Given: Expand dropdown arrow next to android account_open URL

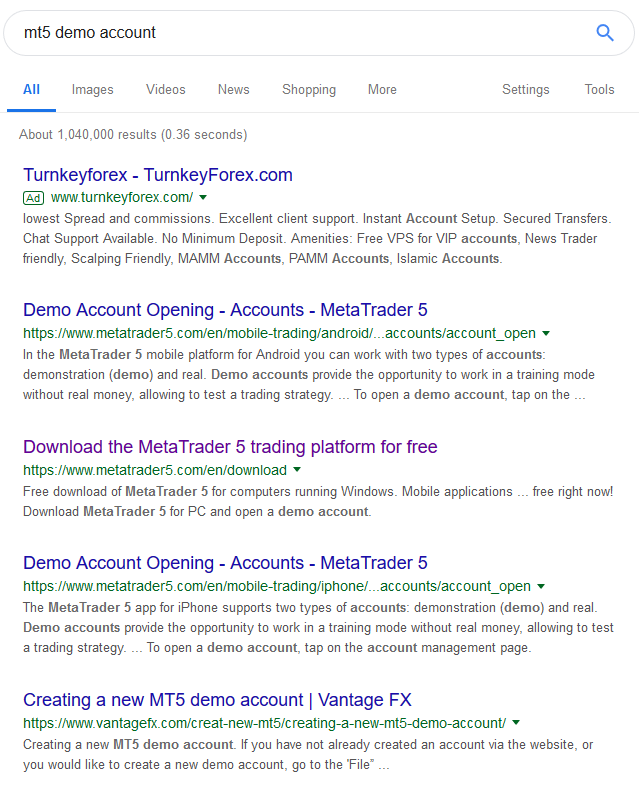Looking at the screenshot, I should tap(546, 333).
